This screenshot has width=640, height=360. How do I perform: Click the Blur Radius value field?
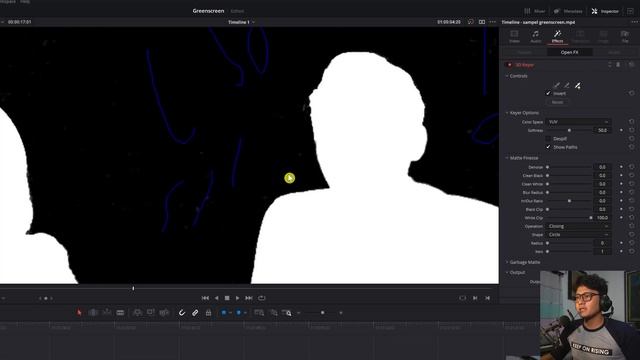(x=602, y=192)
